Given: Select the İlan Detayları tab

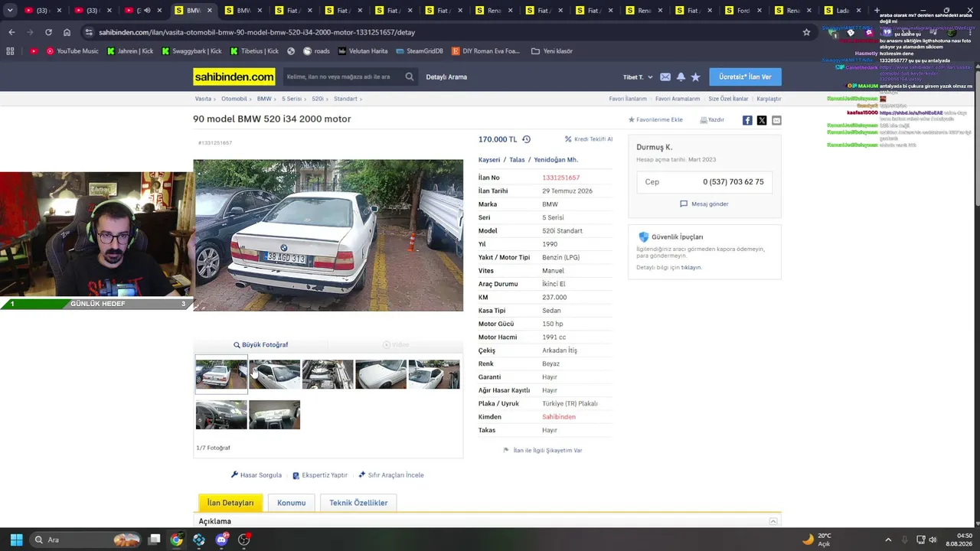Looking at the screenshot, I should tap(230, 503).
